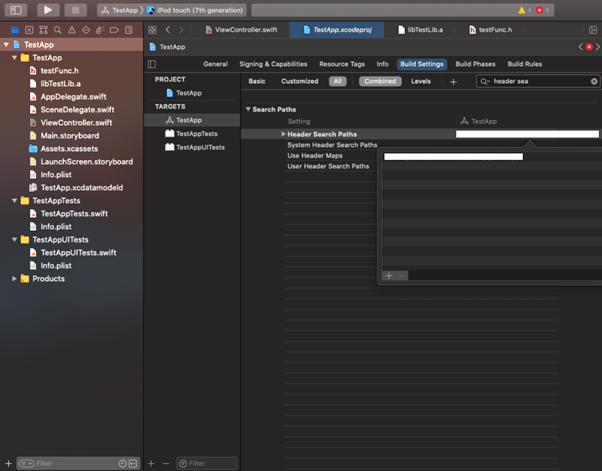This screenshot has height=471, width=602.
Task: Select the Basic settings filter
Action: coord(257,81)
